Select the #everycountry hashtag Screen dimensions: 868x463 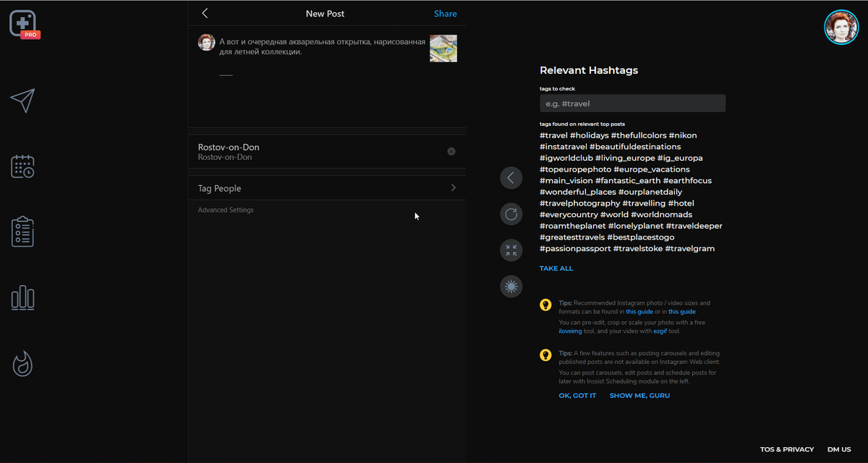pyautogui.click(x=569, y=215)
